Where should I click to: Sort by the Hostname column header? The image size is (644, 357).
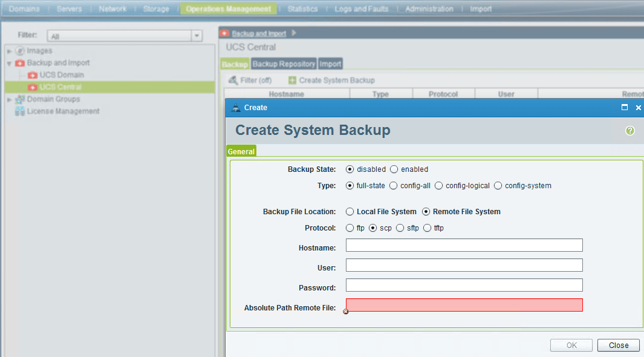(x=287, y=94)
